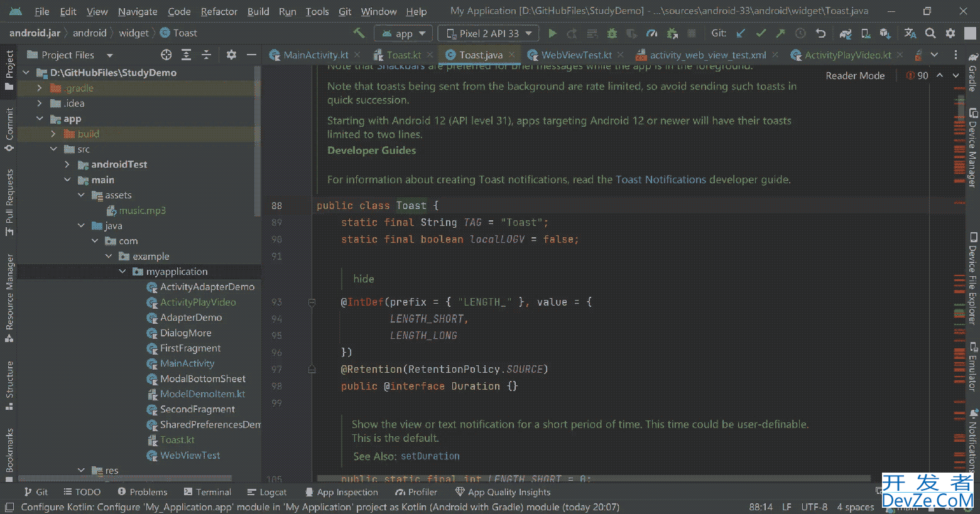
Task: Open the Build menu
Action: click(258, 11)
